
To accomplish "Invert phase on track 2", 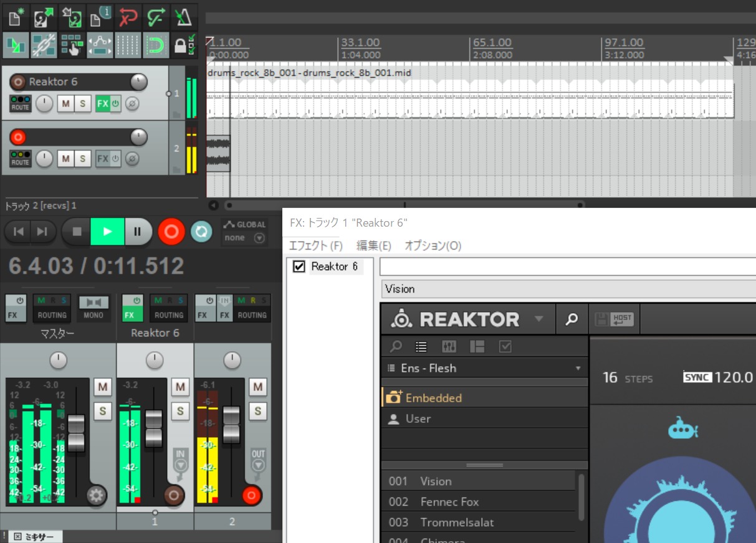I will pyautogui.click(x=132, y=159).
